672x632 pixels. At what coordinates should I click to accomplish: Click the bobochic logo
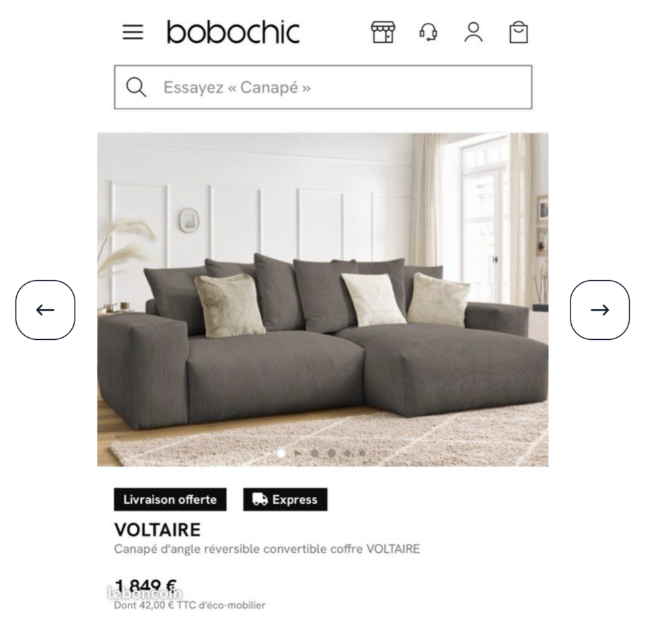(233, 32)
